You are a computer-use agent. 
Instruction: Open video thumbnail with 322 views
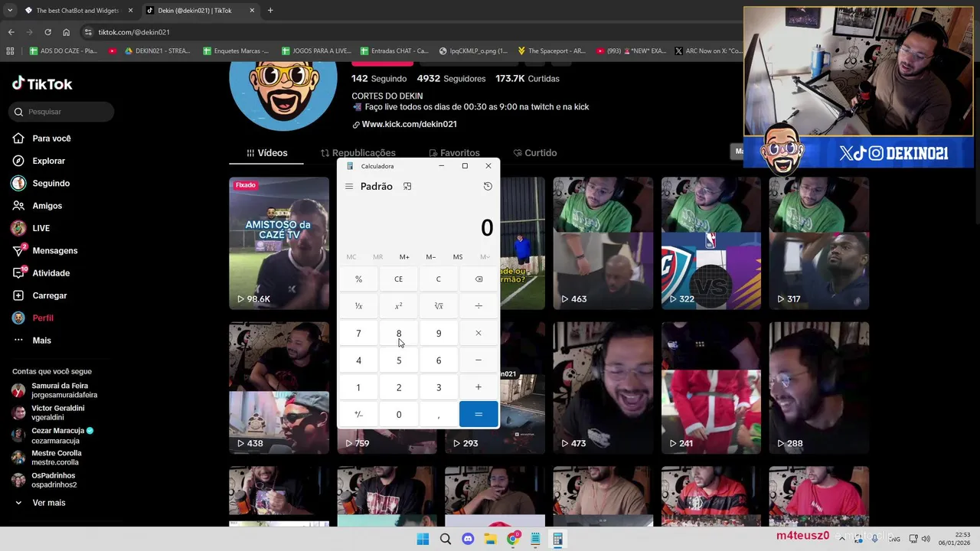(x=711, y=243)
